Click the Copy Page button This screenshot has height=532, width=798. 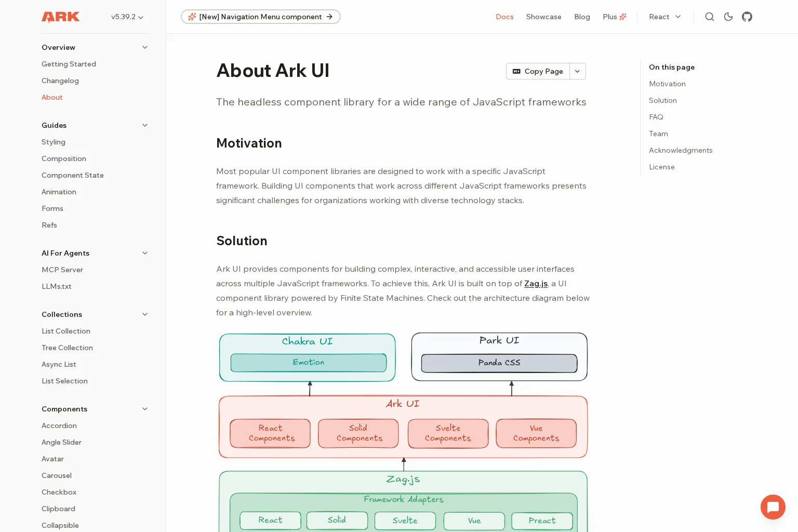(x=538, y=71)
